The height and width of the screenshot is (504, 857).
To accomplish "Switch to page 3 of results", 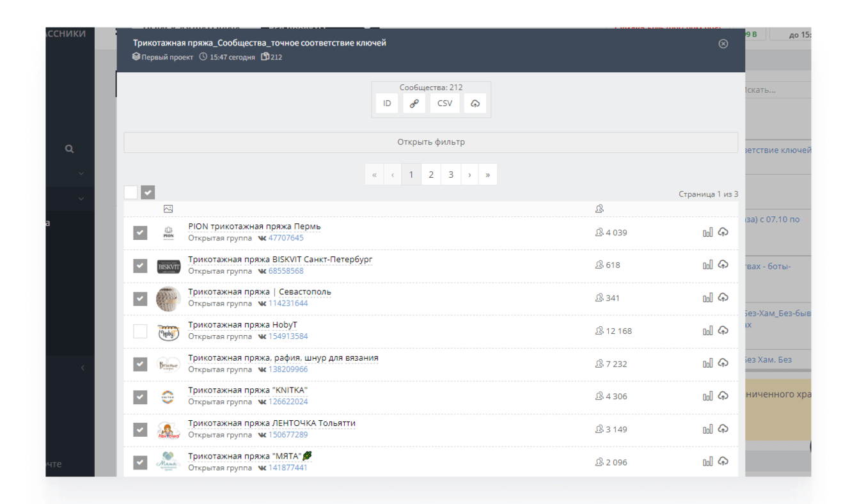I will click(451, 175).
